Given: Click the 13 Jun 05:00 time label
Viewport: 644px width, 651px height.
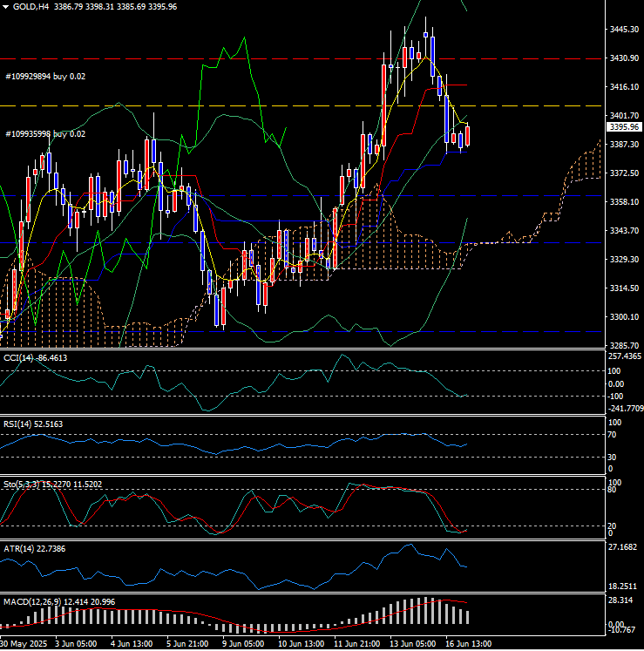Looking at the screenshot, I should click(412, 643).
